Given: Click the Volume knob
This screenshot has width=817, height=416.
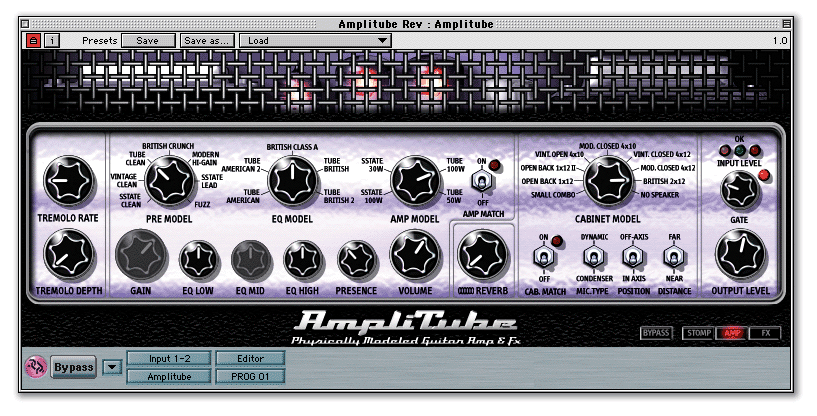Looking at the screenshot, I should 415,255.
